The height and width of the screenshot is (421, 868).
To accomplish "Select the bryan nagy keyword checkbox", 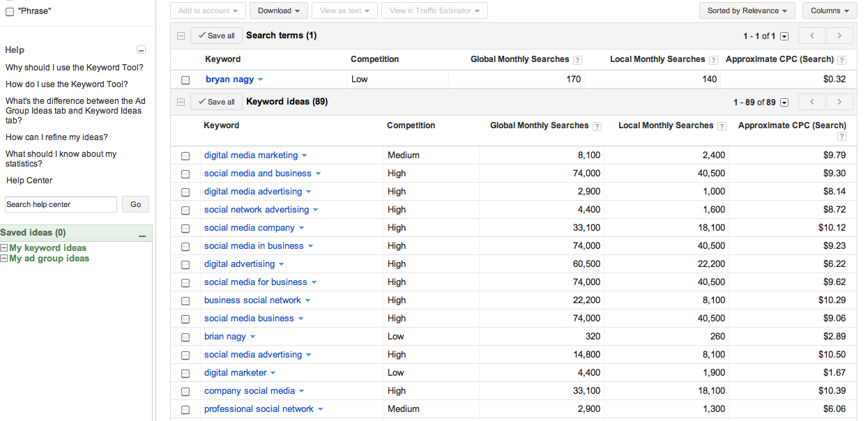I will point(185,79).
